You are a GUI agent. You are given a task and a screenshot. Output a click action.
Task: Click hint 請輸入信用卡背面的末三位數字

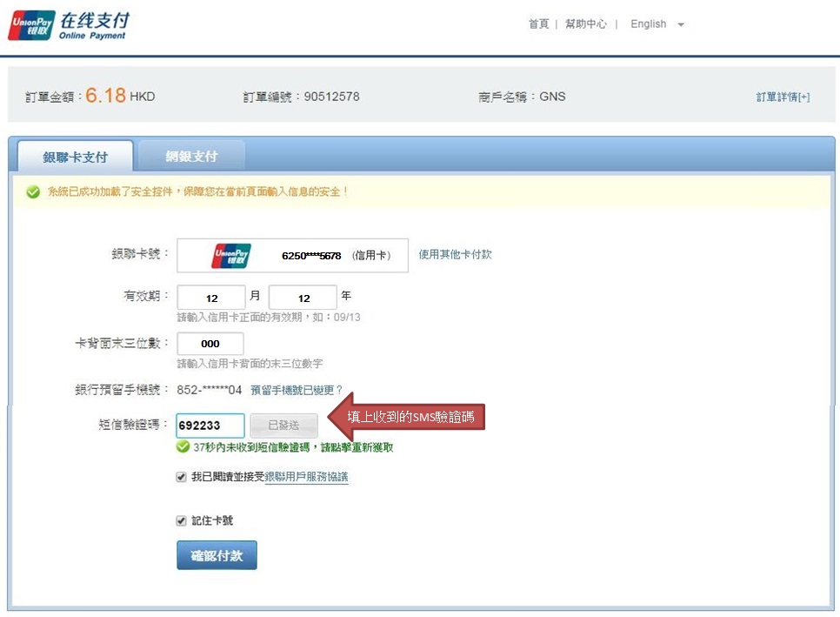click(250, 364)
